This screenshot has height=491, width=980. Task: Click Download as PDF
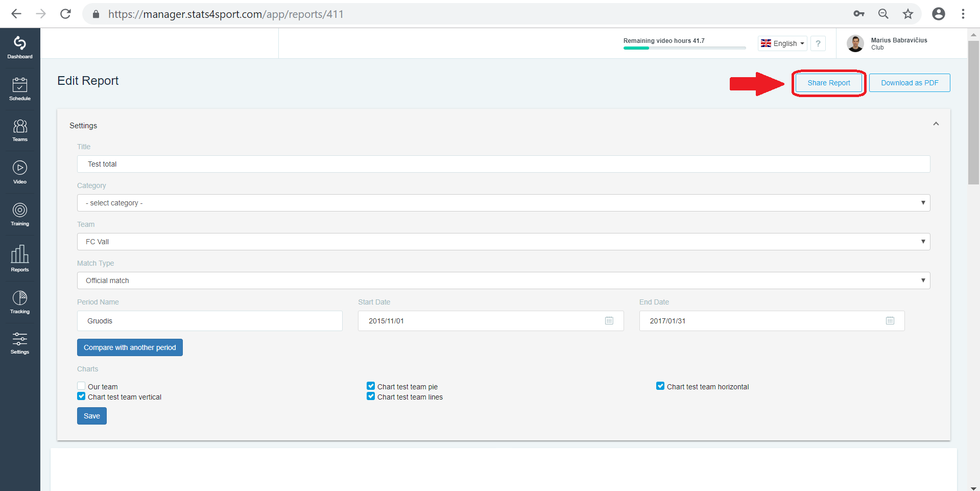pos(910,83)
